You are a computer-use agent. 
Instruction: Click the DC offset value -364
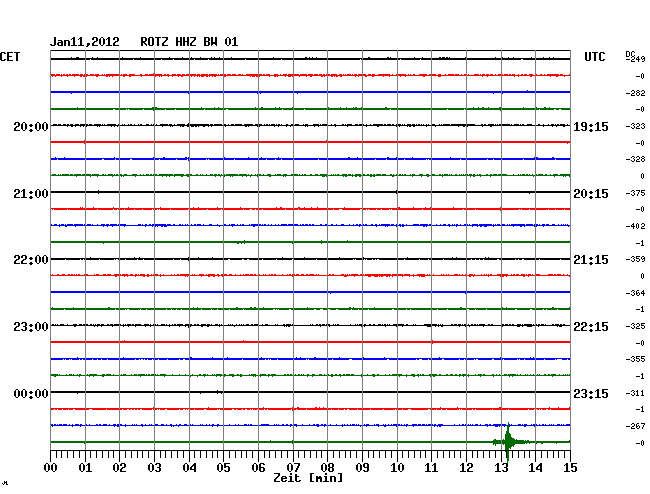pos(635,293)
